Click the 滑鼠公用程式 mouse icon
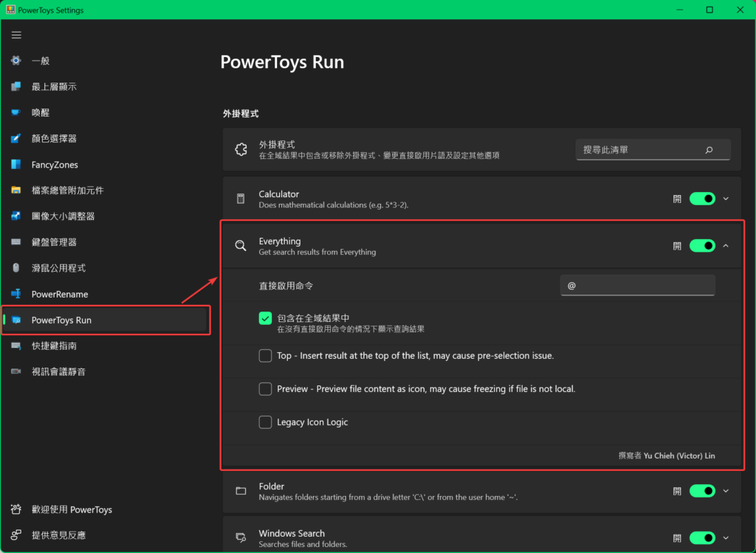The width and height of the screenshot is (756, 553). point(16,268)
